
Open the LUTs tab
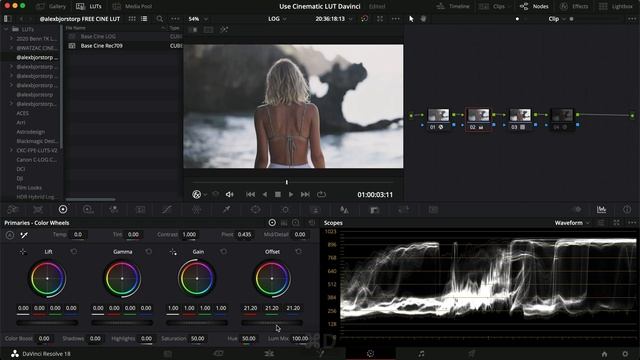pyautogui.click(x=89, y=6)
